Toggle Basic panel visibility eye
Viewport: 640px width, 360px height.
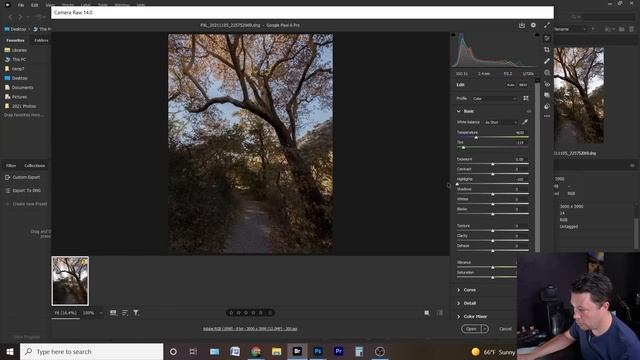pos(529,111)
